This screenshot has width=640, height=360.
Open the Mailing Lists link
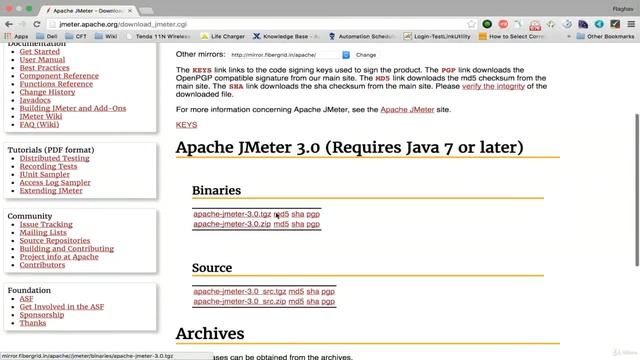(43, 233)
